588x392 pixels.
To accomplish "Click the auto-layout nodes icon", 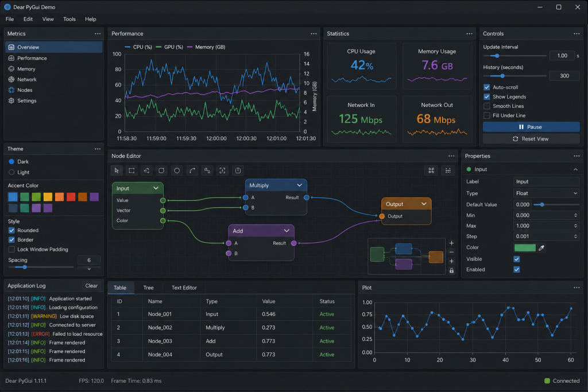I will 431,170.
